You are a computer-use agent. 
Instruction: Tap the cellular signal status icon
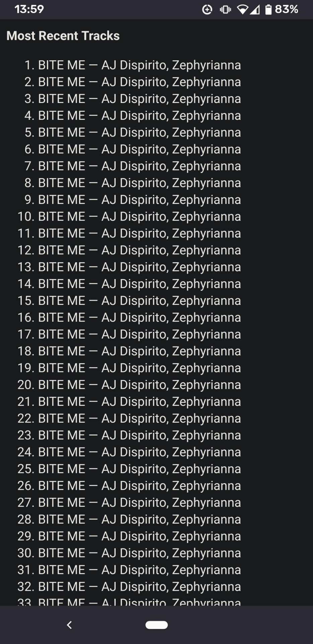pos(255,9)
